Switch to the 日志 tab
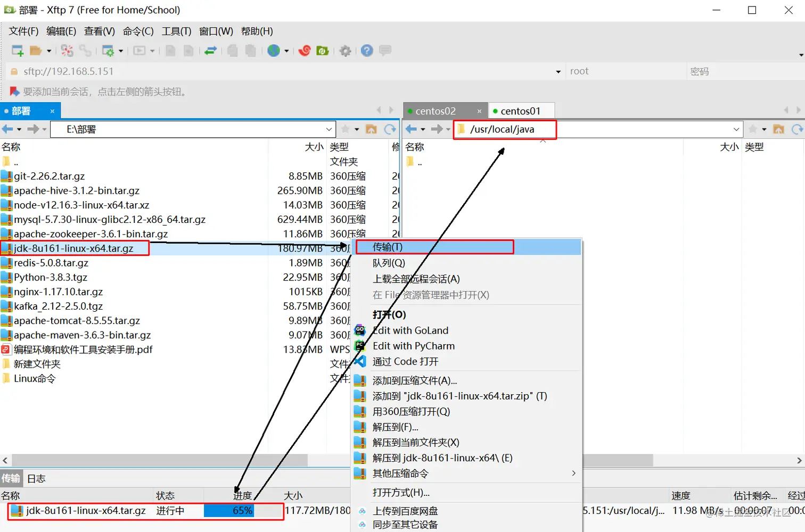This screenshot has height=532, width=805. pos(37,478)
